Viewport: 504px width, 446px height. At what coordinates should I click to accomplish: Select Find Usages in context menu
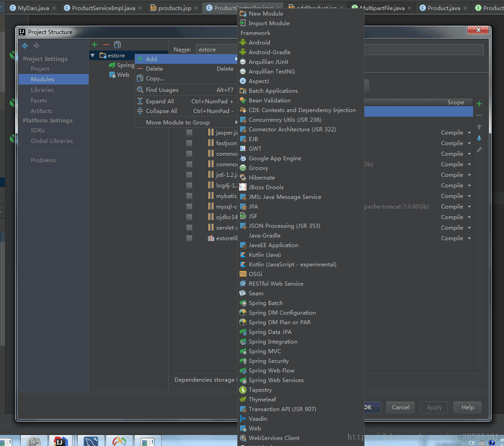[186, 90]
